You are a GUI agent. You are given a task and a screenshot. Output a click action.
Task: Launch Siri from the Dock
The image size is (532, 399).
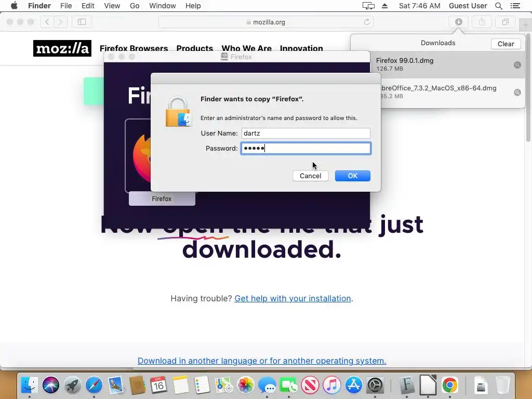tap(51, 385)
